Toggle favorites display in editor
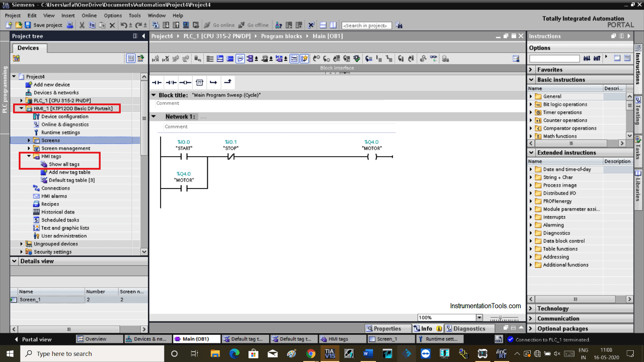Viewport: 644px width, 362px height. tap(304, 58)
